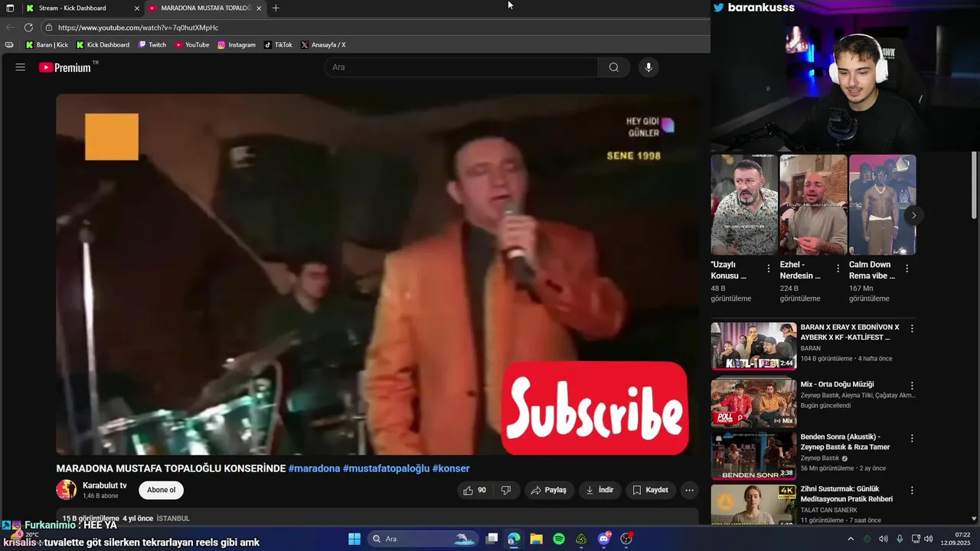The height and width of the screenshot is (551, 980).
Task: Open the Instagram bookmark
Action: [x=237, y=45]
